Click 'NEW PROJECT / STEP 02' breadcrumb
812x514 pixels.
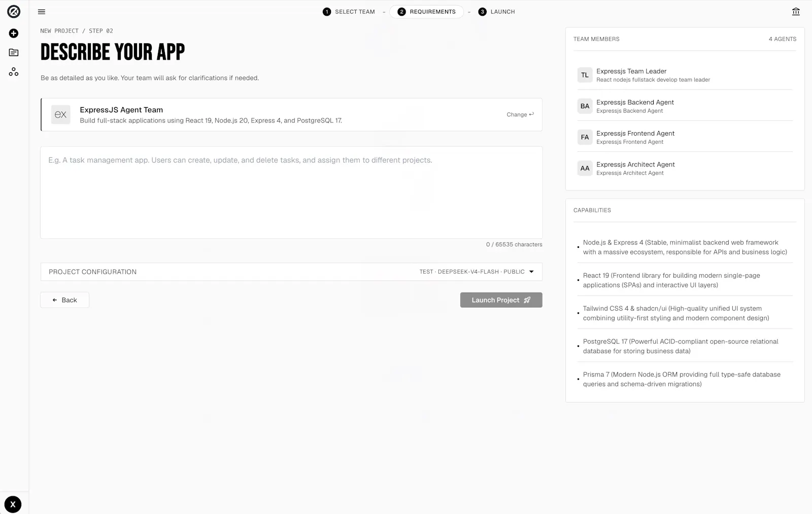(77, 31)
